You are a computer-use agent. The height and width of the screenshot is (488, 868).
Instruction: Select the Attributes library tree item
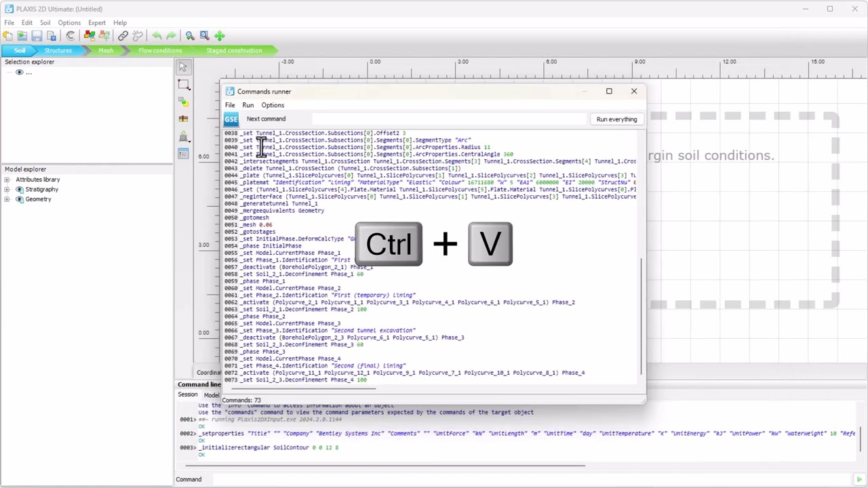click(38, 180)
